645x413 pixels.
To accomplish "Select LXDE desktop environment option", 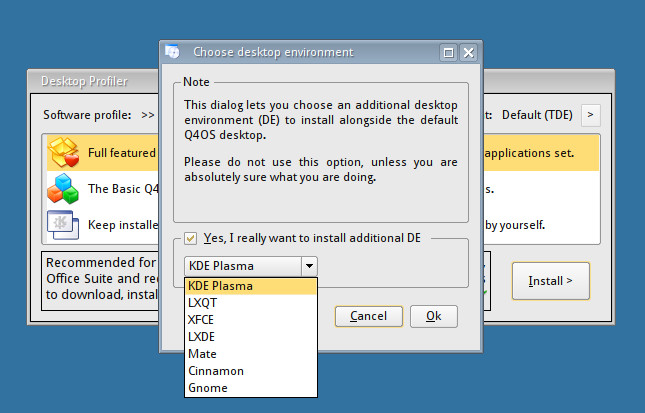I will tap(251, 336).
